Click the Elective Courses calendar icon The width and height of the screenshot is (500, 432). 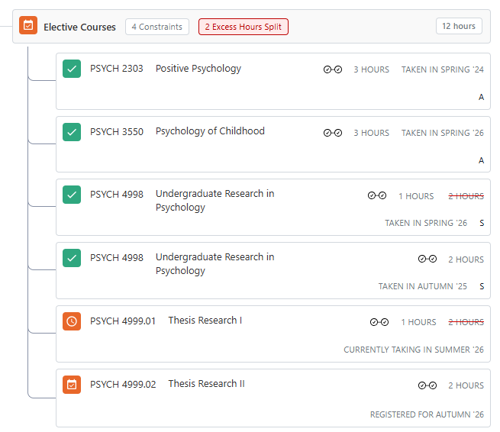tap(28, 25)
